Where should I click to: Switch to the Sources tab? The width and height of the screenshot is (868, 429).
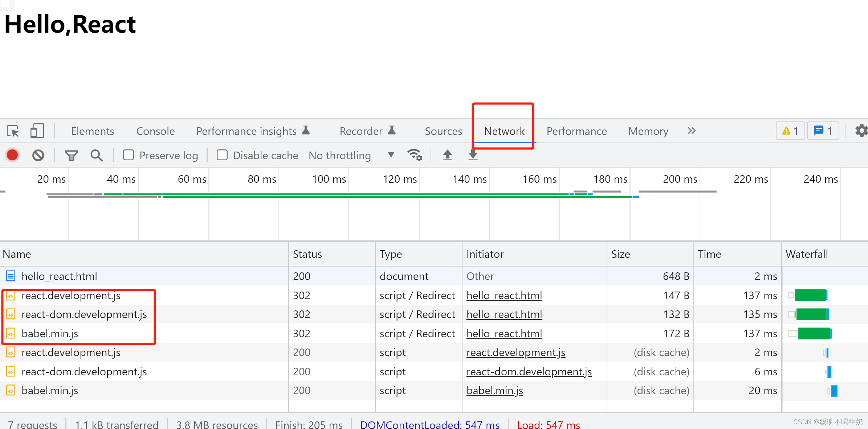tap(443, 131)
